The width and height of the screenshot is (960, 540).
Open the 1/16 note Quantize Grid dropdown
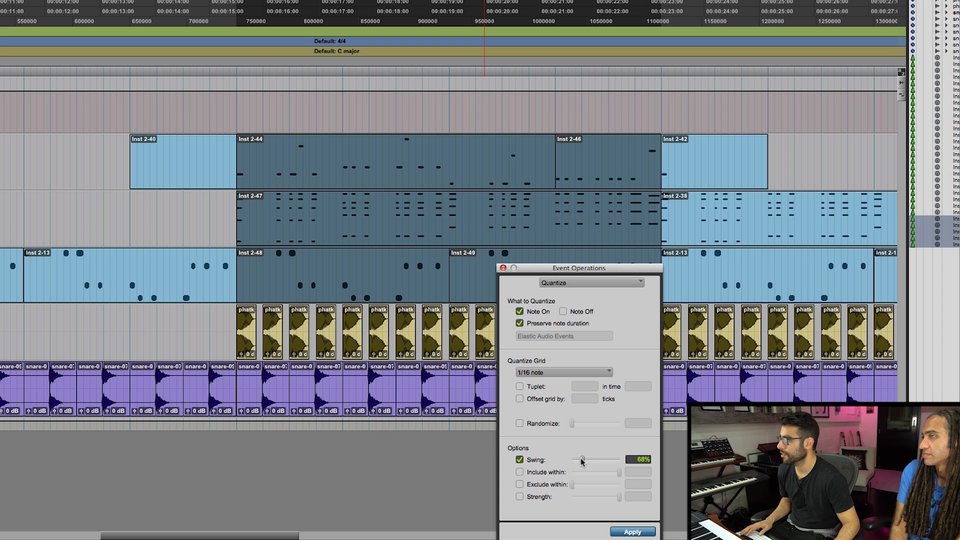[564, 372]
